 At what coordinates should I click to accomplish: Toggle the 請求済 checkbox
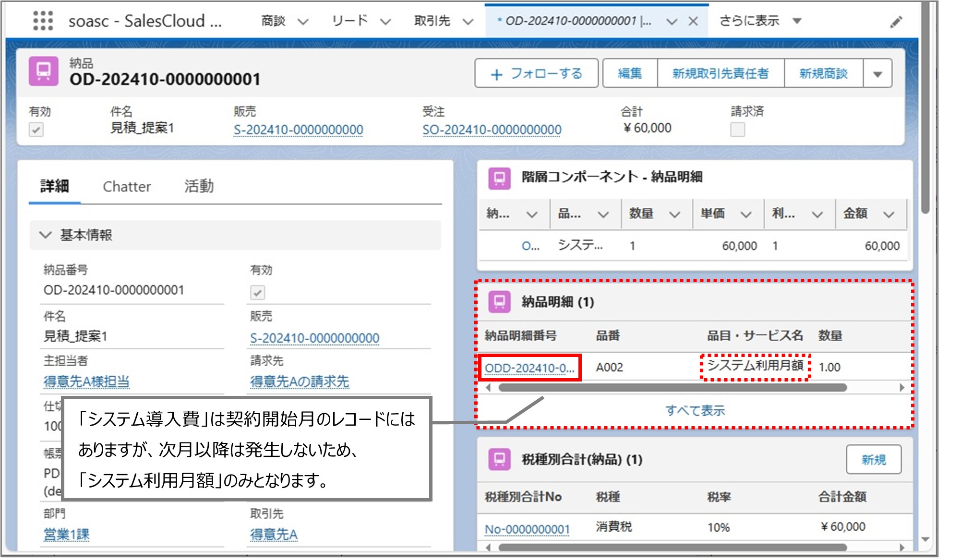737,130
